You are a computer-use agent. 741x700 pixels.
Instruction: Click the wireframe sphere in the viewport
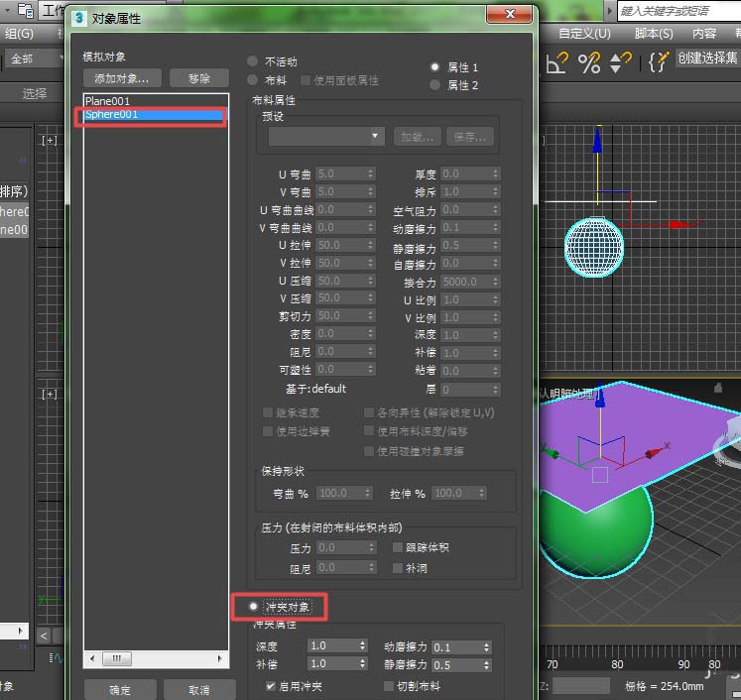[594, 247]
